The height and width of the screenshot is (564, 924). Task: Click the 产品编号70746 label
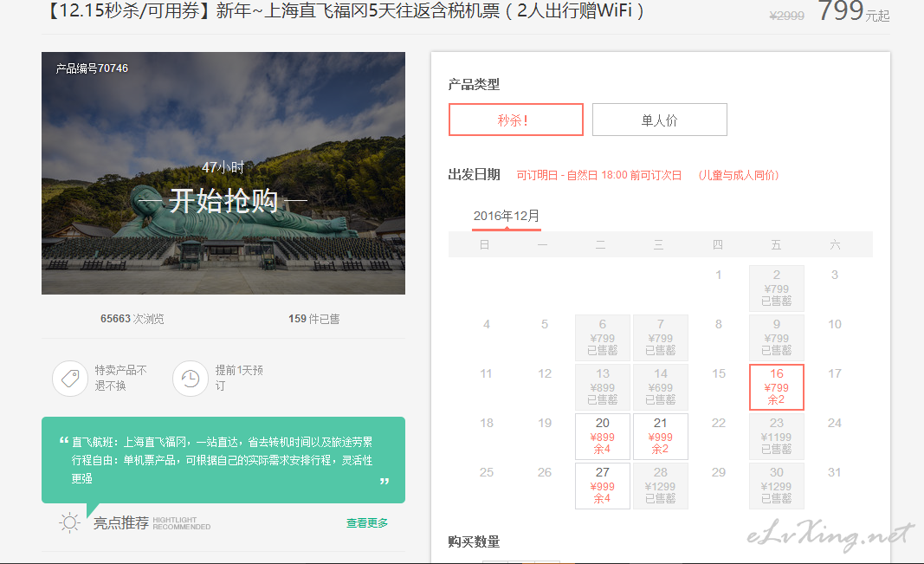pyautogui.click(x=92, y=68)
